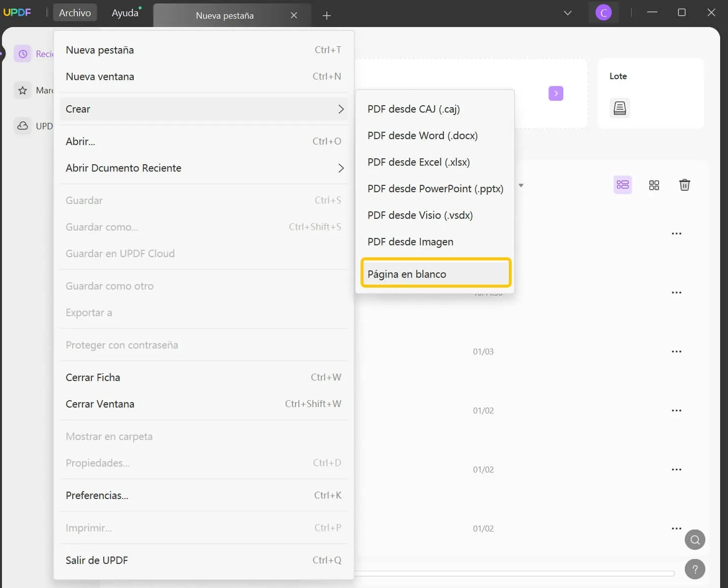Screen dimensions: 728x588
Task: Switch to list view layout icon
Action: click(x=623, y=185)
